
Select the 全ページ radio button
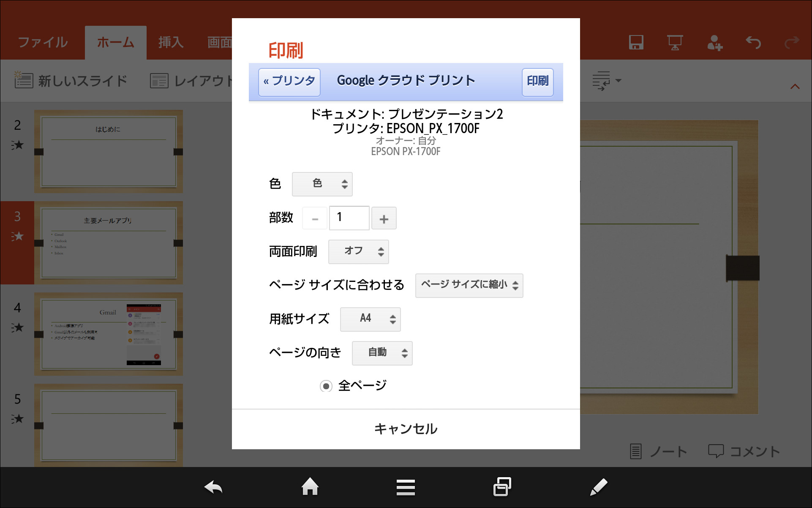coord(326,385)
